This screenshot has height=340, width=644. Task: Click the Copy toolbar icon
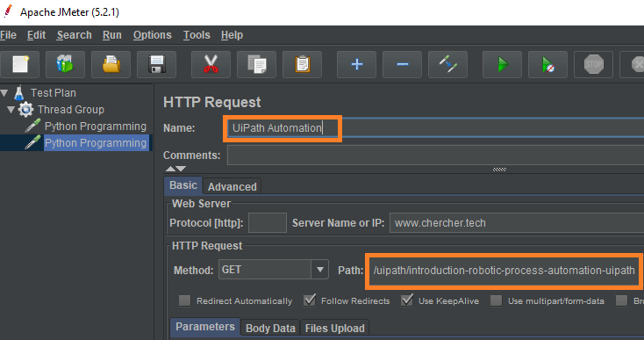coord(257,64)
